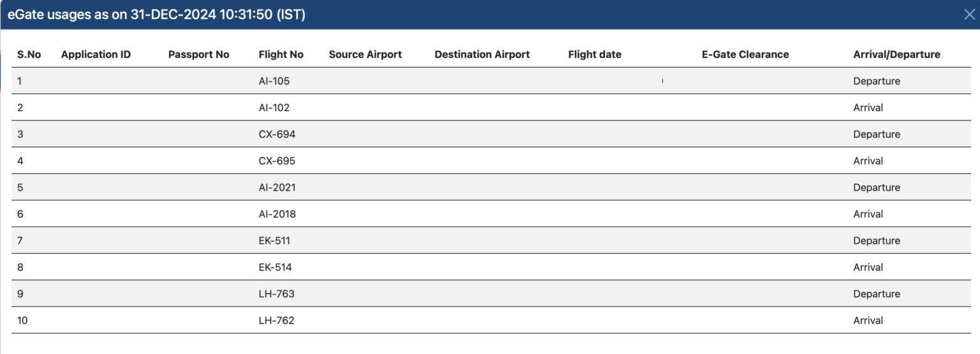Select the Application ID column header
980x354 pixels.
point(96,55)
